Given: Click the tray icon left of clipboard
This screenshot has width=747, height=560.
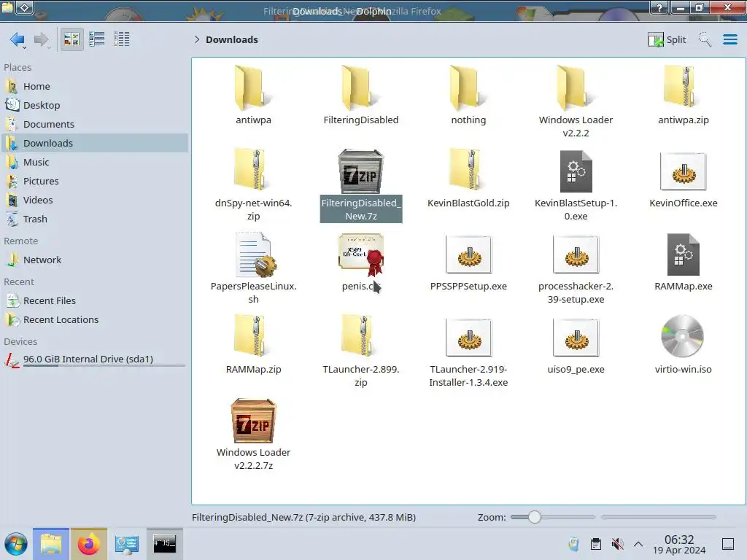Looking at the screenshot, I should coord(573,544).
